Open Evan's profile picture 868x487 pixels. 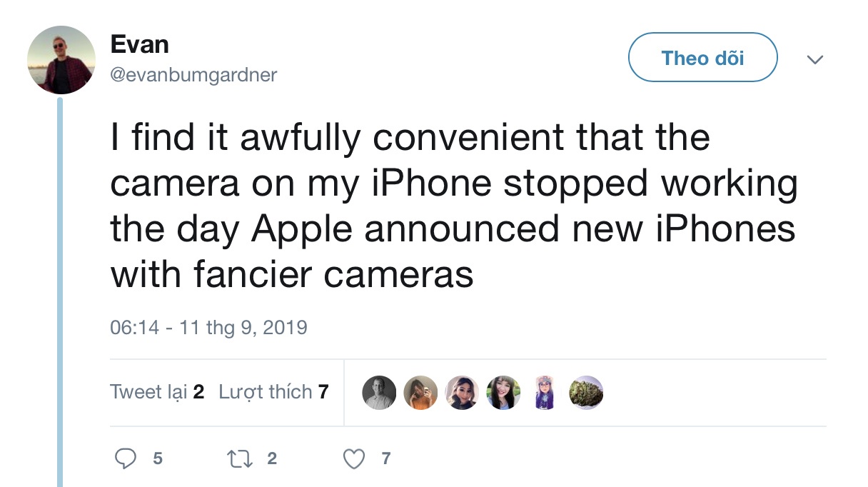coord(61,57)
